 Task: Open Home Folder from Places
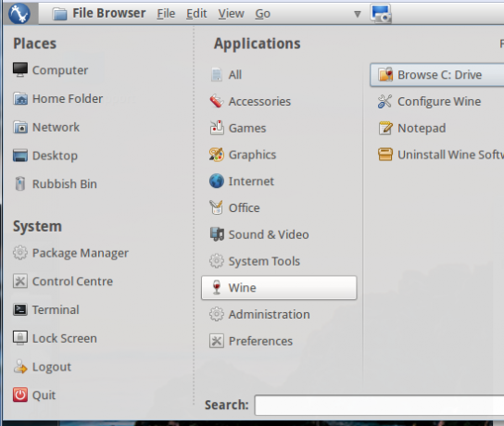[57, 99]
